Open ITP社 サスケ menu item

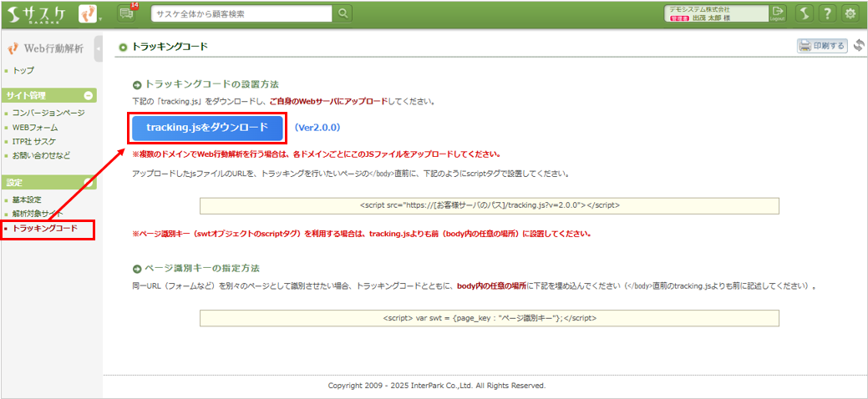(33, 141)
